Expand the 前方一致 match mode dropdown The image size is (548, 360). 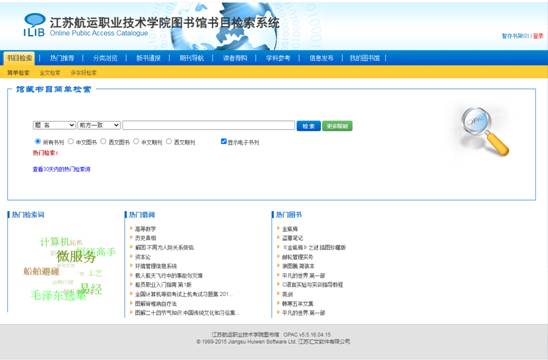[x=99, y=125]
